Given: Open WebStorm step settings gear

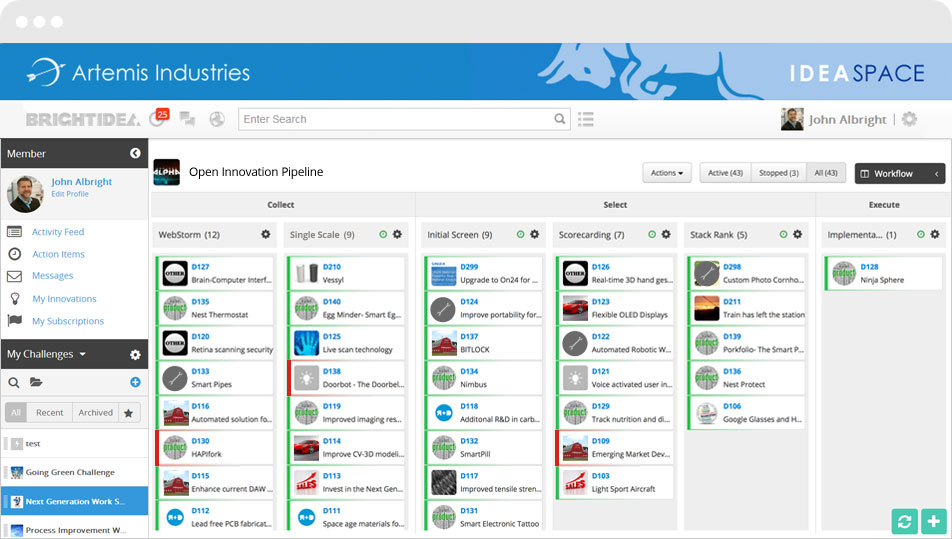Looking at the screenshot, I should tap(266, 235).
